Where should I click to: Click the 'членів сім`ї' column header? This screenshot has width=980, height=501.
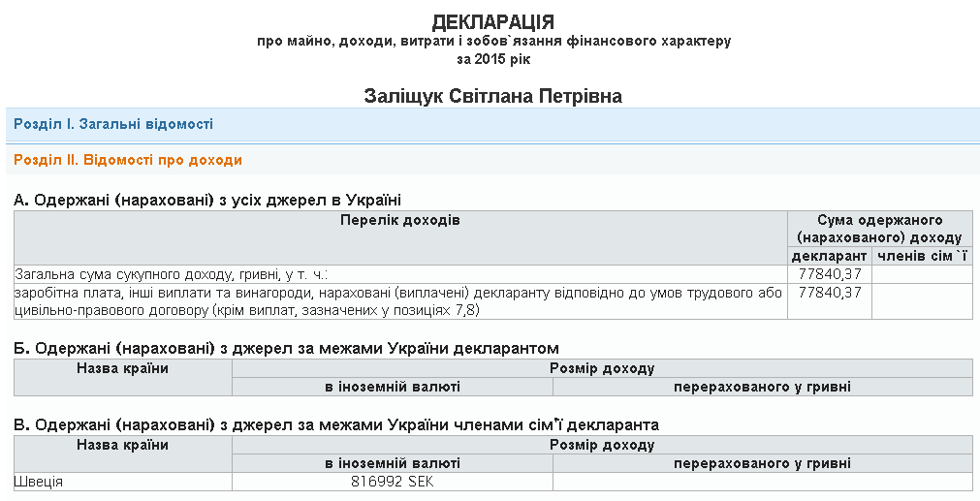(922, 256)
